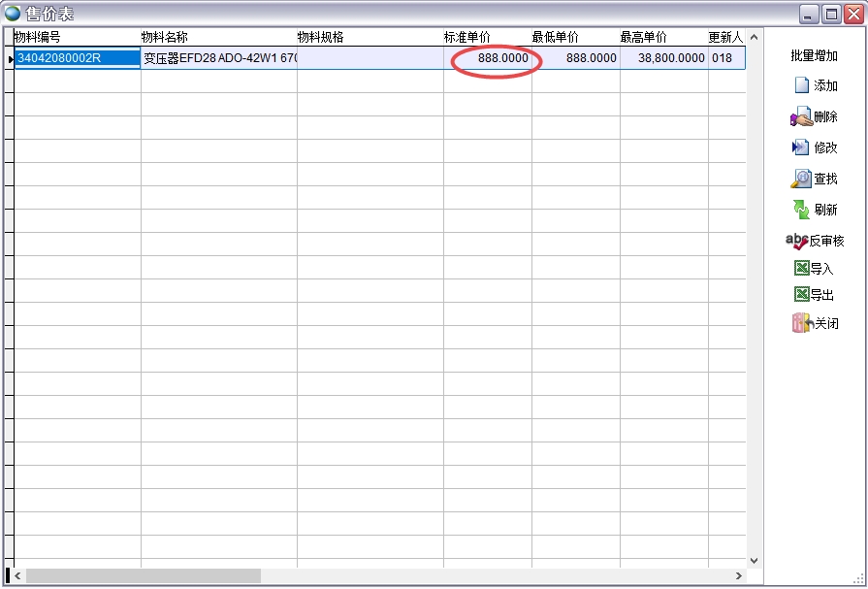868x589 pixels.
Task: Click the 批量增加 batch add button
Action: click(814, 56)
